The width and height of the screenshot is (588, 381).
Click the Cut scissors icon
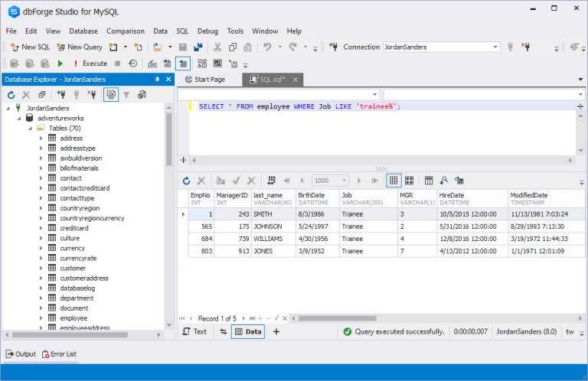(x=217, y=47)
